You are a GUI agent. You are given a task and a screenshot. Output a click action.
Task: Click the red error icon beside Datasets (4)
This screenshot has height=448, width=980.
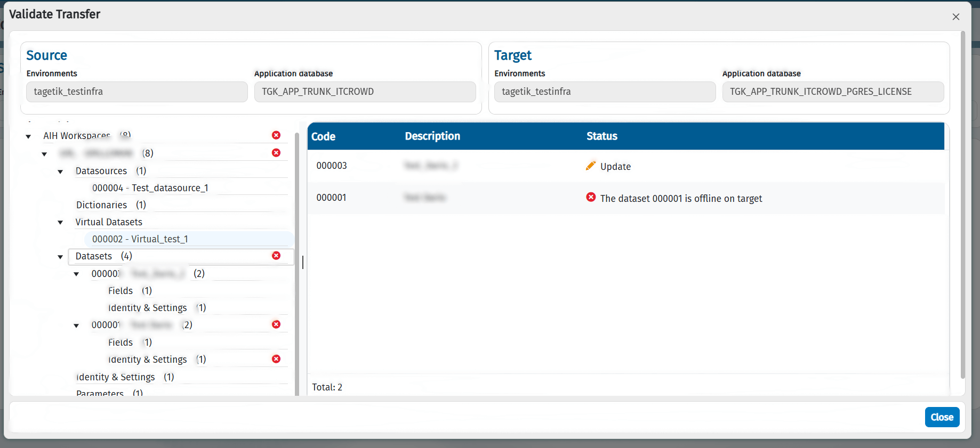(x=276, y=256)
